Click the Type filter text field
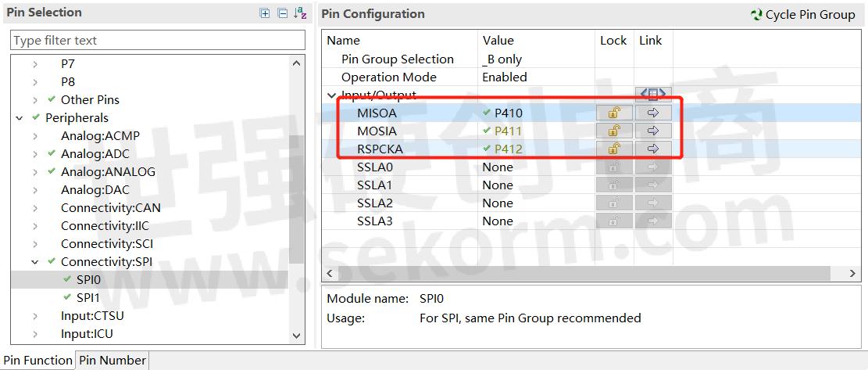868x370 pixels. [157, 41]
